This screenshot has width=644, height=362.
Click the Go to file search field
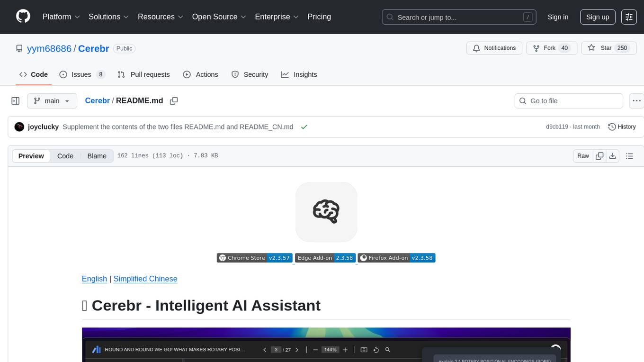(569, 101)
